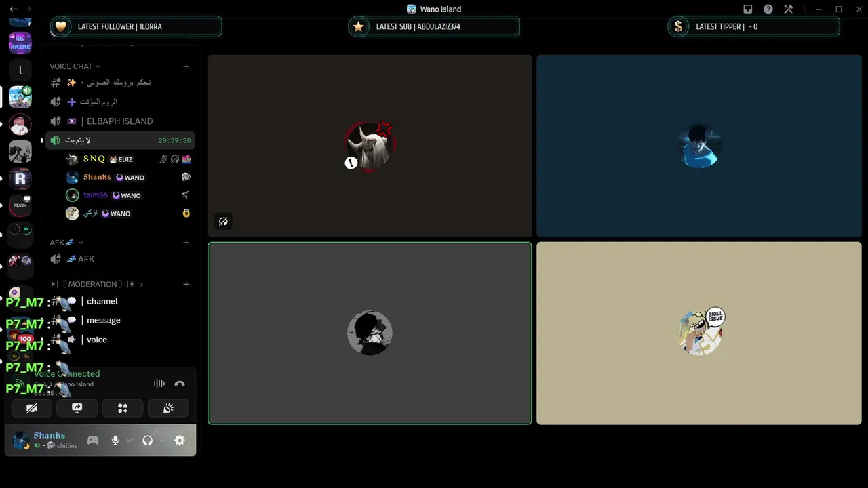Open the black-and-white manga server icon
This screenshot has width=868, height=488.
click(x=20, y=152)
